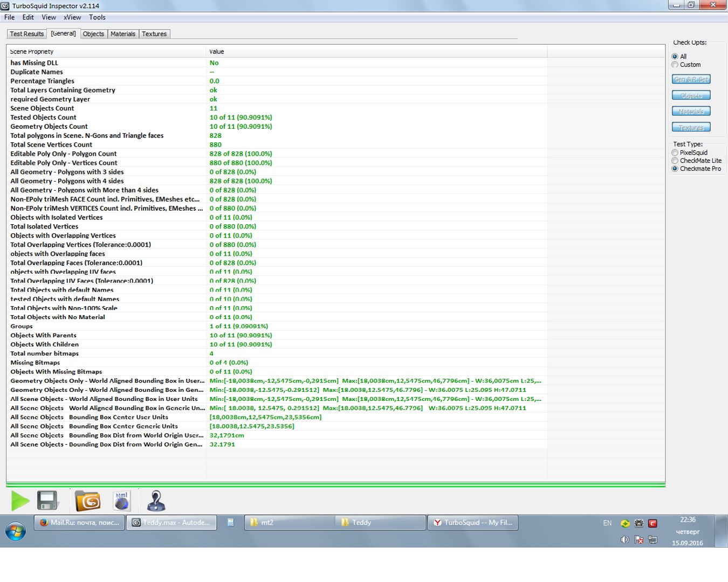
Task: Click the spider antivirus tray icon
Action: (639, 523)
